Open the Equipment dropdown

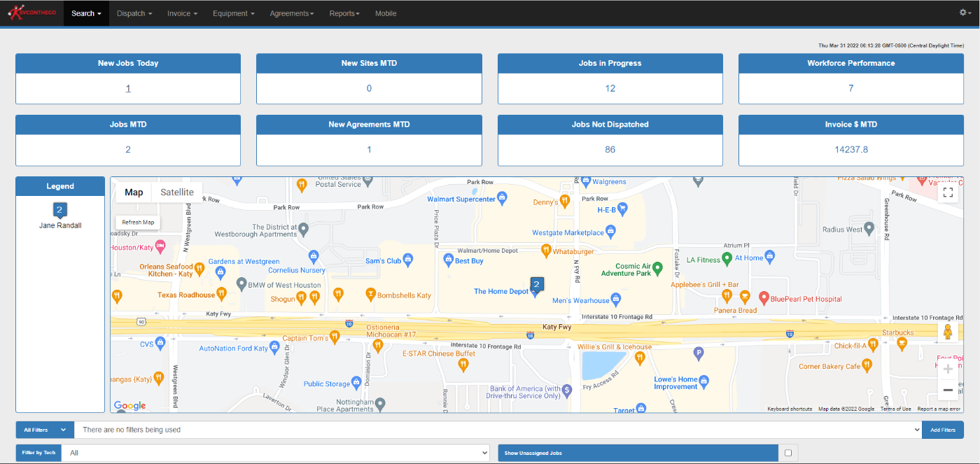tap(234, 13)
